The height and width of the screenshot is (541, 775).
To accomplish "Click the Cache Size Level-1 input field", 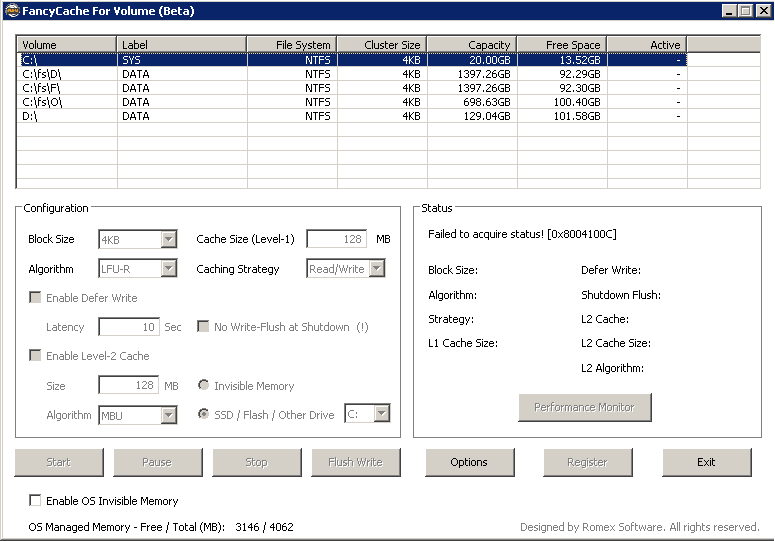I will [x=337, y=239].
